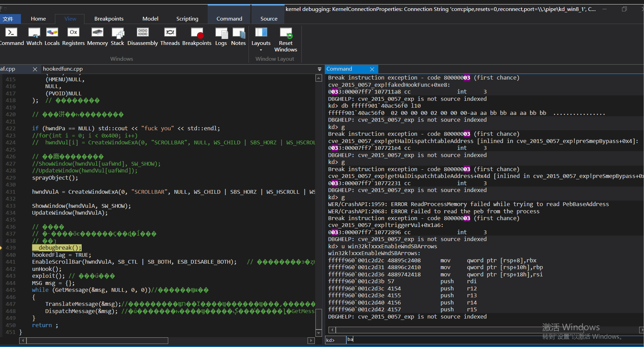Switch to the Command ribbon tab

coord(229,19)
